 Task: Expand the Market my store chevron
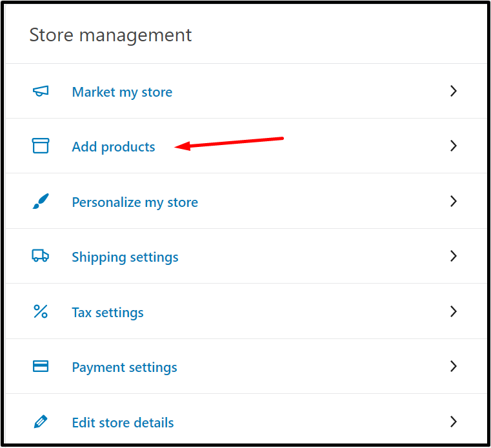pyautogui.click(x=454, y=91)
